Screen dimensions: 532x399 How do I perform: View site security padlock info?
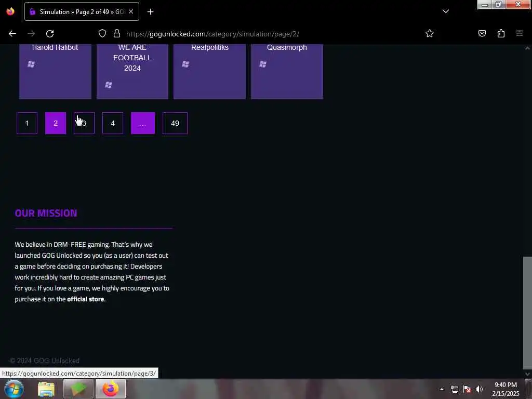coord(117,34)
